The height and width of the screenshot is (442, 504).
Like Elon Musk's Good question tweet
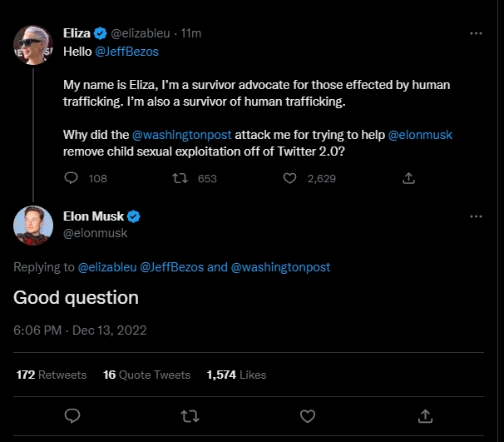tap(307, 415)
